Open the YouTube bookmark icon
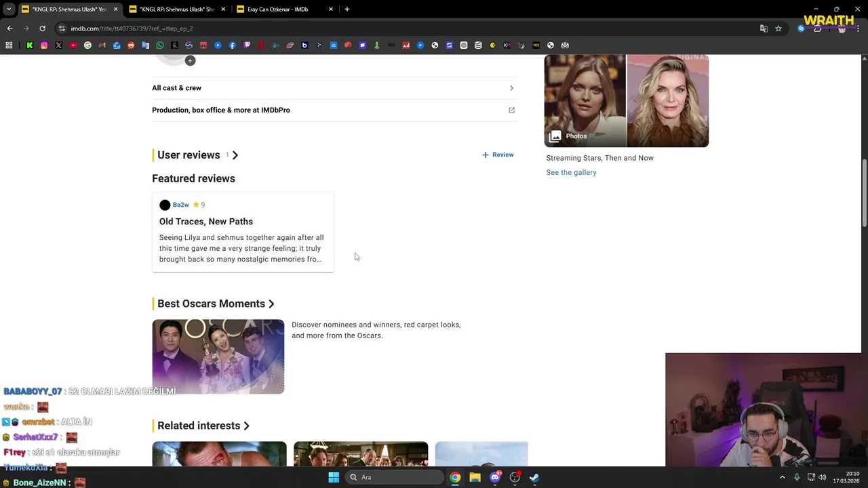868x488 pixels. point(73,45)
